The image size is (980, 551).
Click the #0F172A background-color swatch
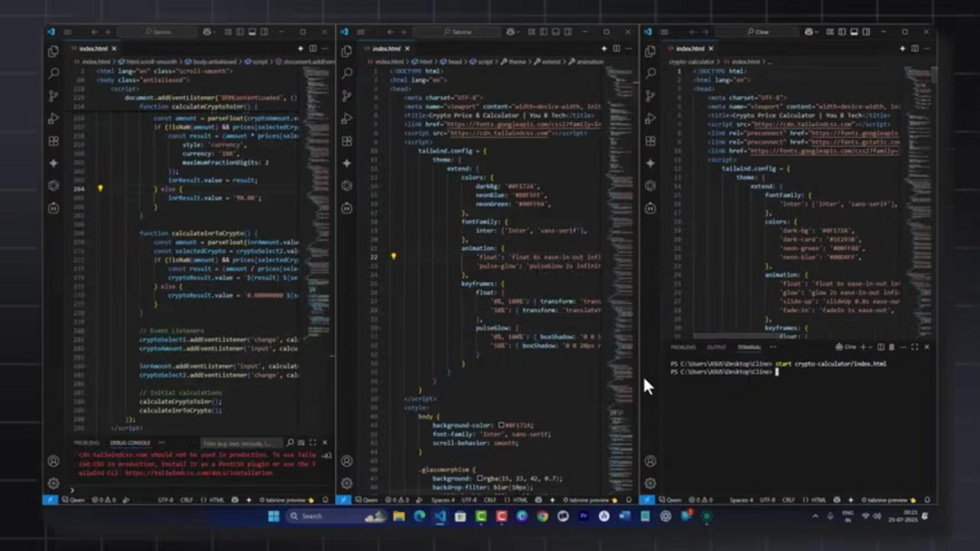[501, 425]
